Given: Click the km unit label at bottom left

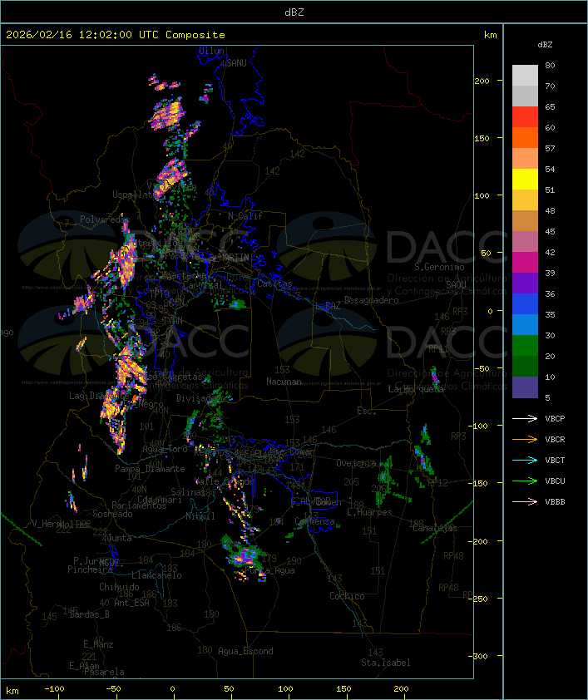Looking at the screenshot, I should point(12,691).
